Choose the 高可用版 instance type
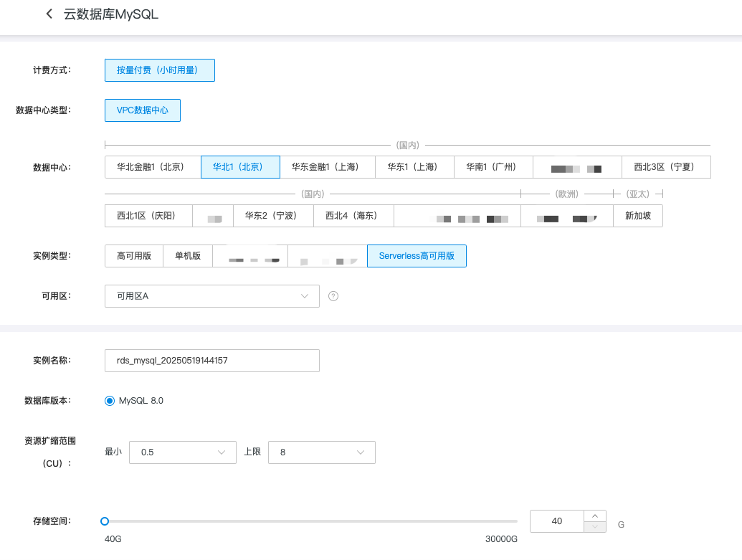The width and height of the screenshot is (742, 560). pyautogui.click(x=134, y=256)
